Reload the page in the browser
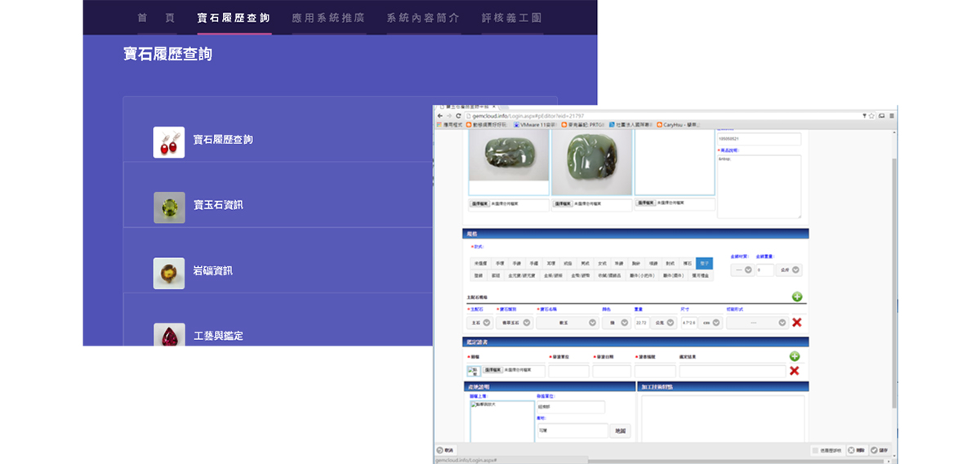The image size is (980, 464). (x=459, y=116)
